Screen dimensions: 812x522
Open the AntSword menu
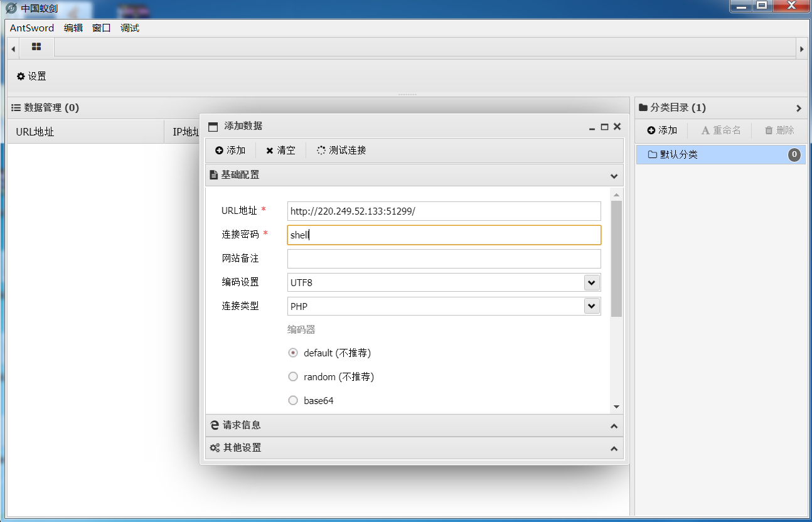[x=32, y=28]
